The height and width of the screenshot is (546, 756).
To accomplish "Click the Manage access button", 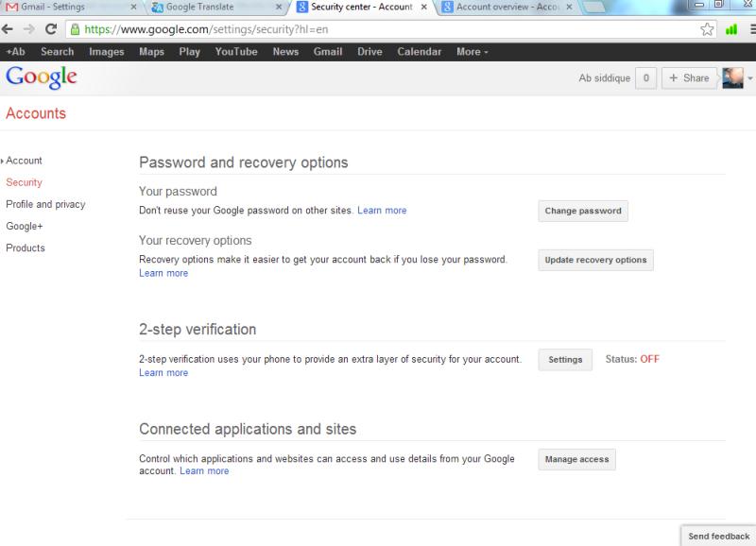I will coord(576,459).
